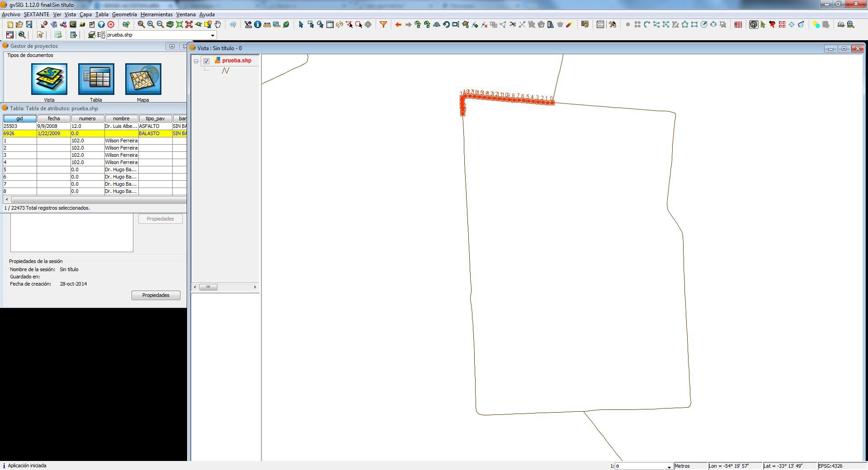Click the attribute table horizontal scrollbar

tap(96, 199)
